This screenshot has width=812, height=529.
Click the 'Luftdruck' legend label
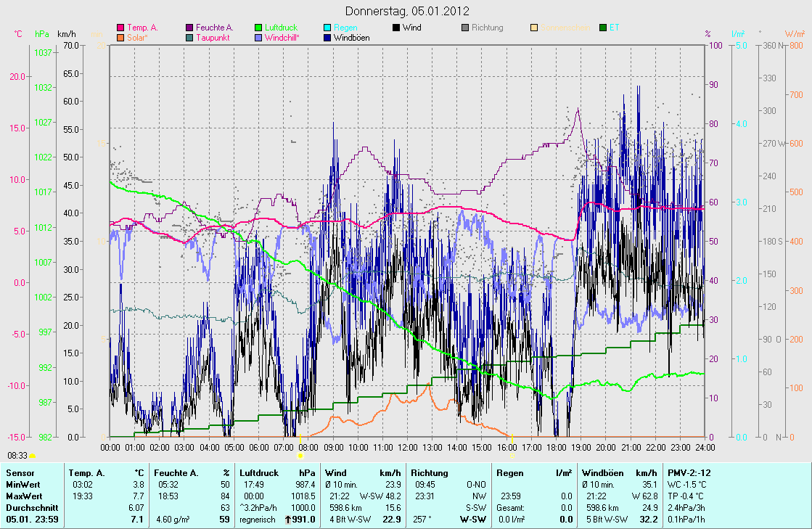[x=282, y=28]
